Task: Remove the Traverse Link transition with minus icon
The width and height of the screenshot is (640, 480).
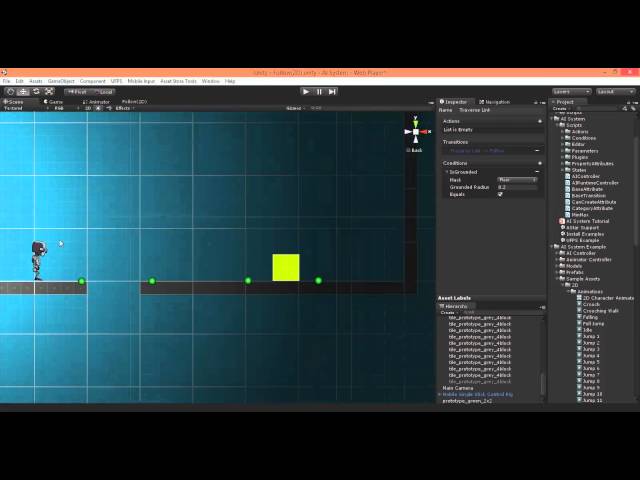Action: pos(537,151)
